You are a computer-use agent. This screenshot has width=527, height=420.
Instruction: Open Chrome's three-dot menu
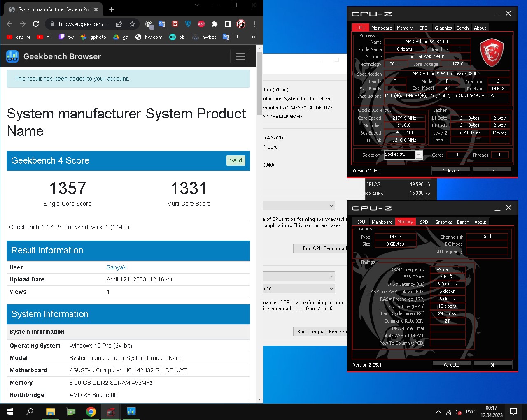coord(254,24)
